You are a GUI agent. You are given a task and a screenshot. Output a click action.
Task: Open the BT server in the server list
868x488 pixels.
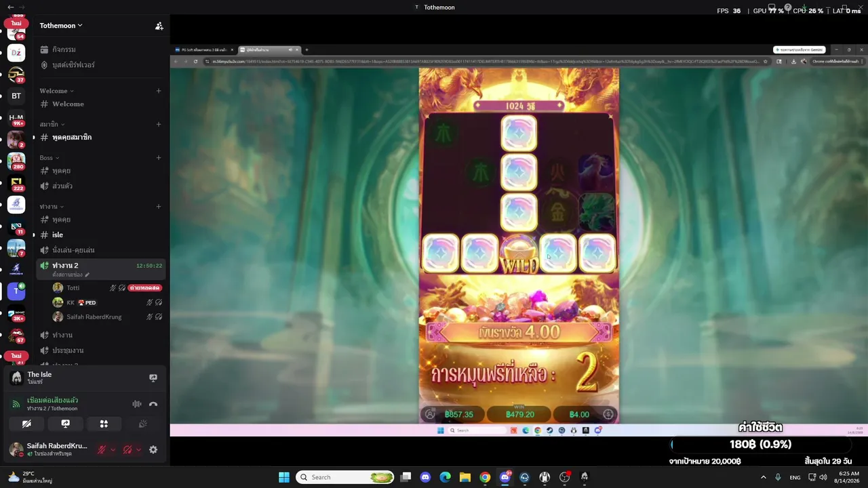16,96
